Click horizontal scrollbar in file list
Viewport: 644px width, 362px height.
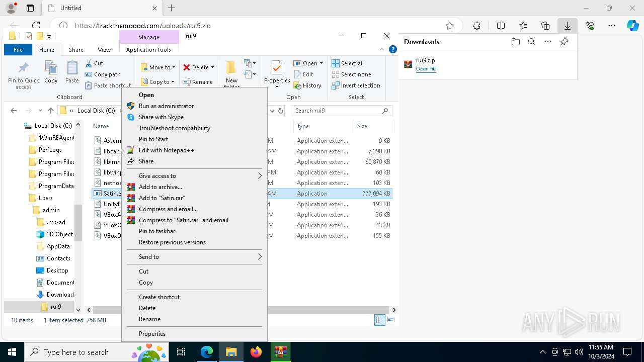[x=240, y=310]
